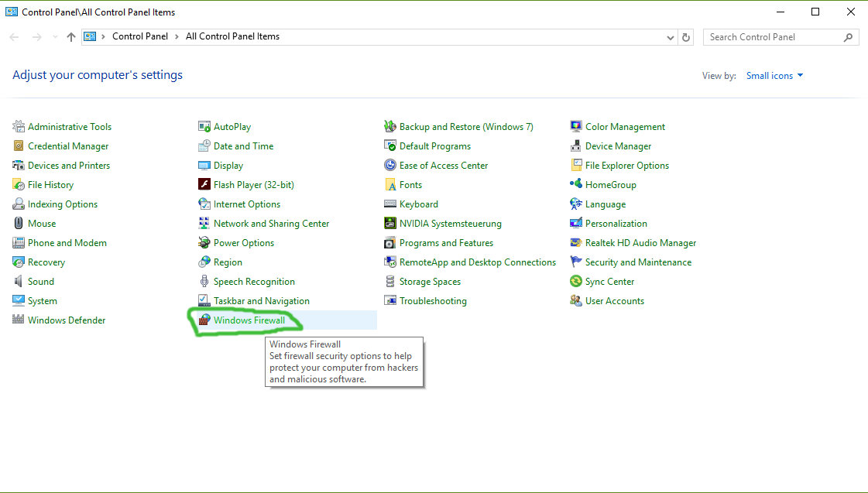Click the Forward navigation arrow
The height and width of the screenshot is (493, 868).
pos(36,37)
